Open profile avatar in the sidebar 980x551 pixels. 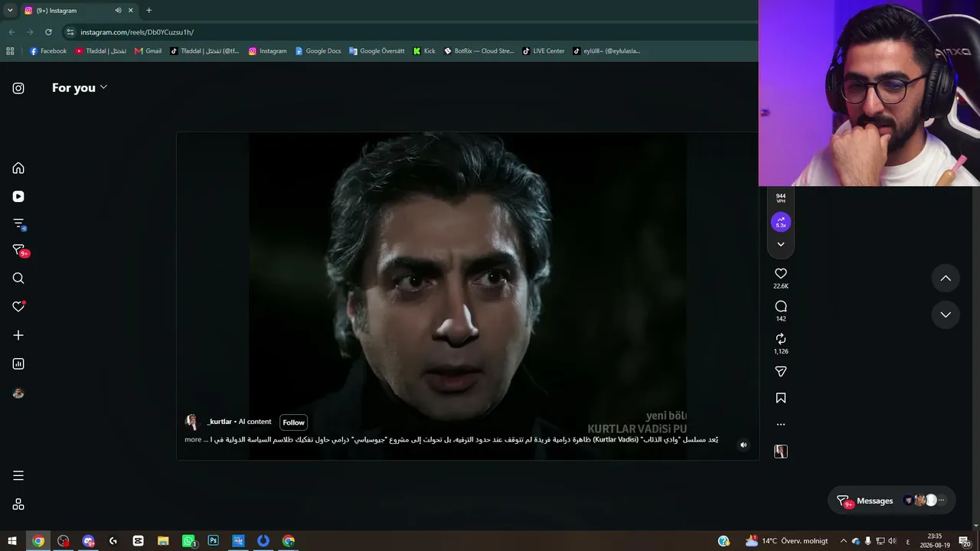point(18,393)
